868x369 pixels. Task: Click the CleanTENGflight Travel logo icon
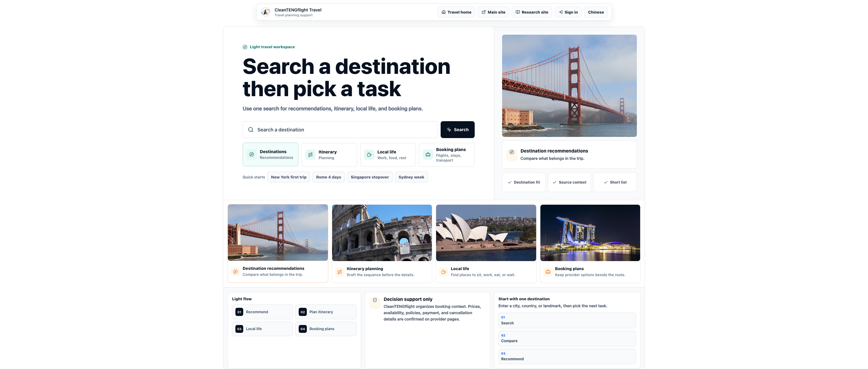click(x=266, y=12)
